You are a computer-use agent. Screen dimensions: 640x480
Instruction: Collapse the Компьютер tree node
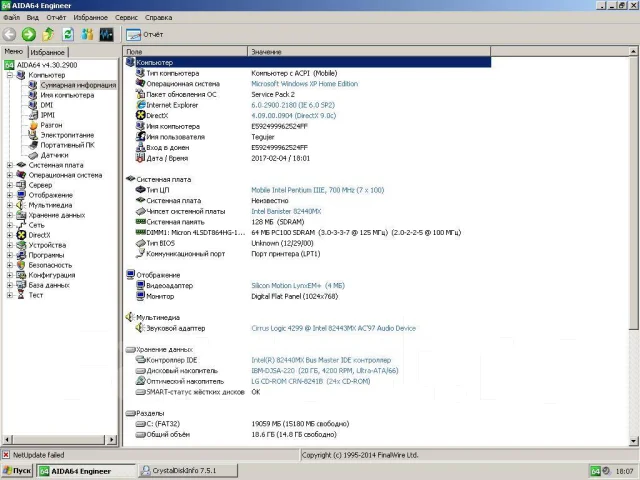10,75
